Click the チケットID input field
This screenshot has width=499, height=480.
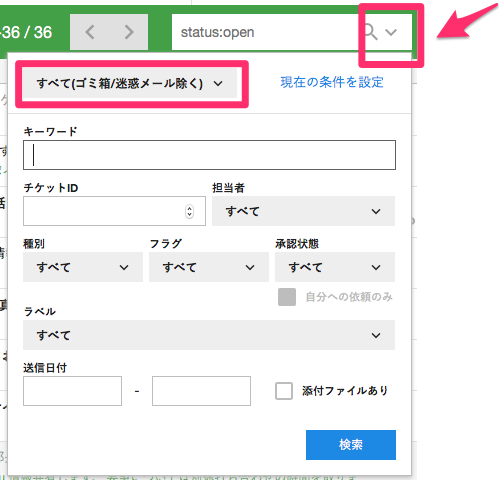click(x=114, y=211)
